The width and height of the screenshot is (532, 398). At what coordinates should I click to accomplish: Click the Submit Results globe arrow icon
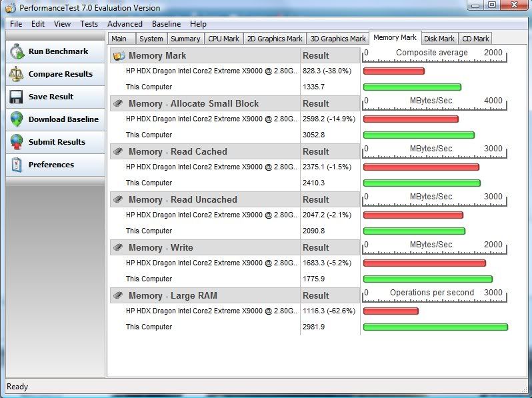click(17, 142)
